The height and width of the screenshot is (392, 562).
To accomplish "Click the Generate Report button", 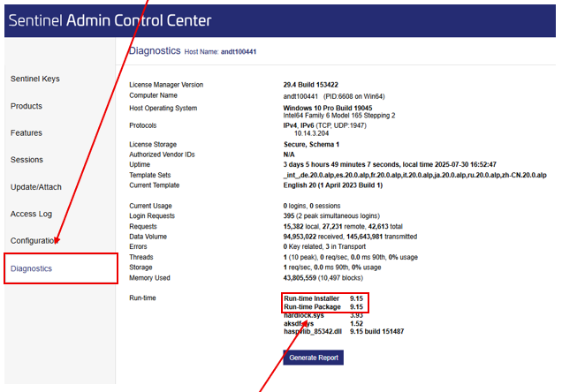I will (x=314, y=358).
